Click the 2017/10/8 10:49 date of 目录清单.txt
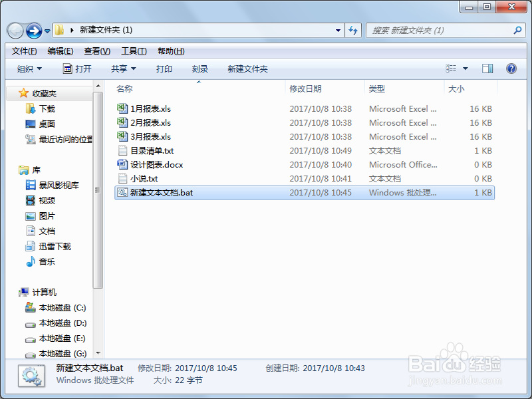532x399 pixels. [x=321, y=151]
